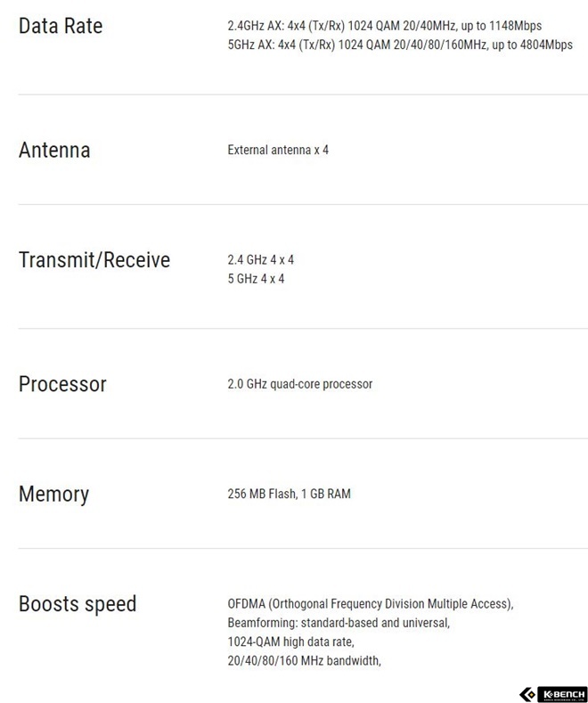Select the Transmit/Receive heading

[94, 260]
